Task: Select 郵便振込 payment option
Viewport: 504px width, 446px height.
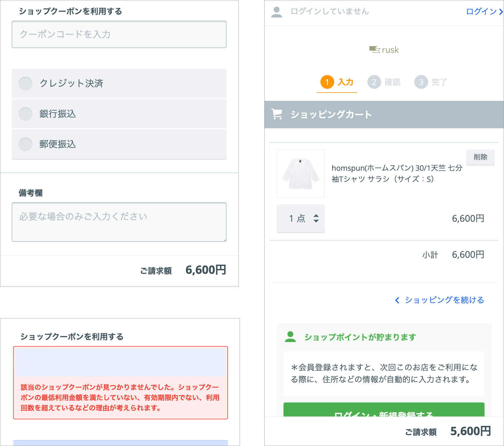Action: click(119, 144)
